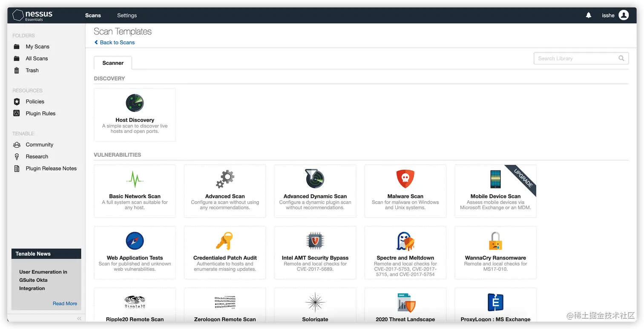Viewport: 644px width, 329px height.
Task: Click the Credentialed Patch Audit title
Action: click(x=225, y=258)
